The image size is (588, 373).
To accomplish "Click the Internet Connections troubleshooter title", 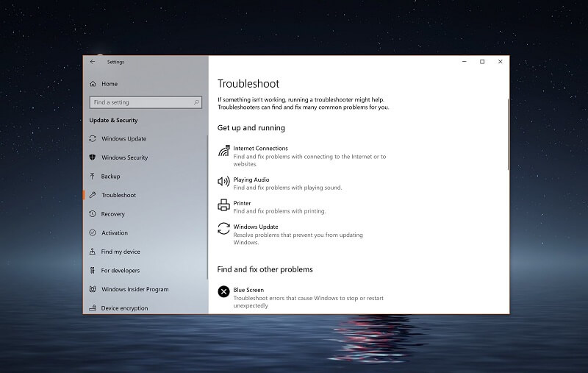I will [x=260, y=148].
